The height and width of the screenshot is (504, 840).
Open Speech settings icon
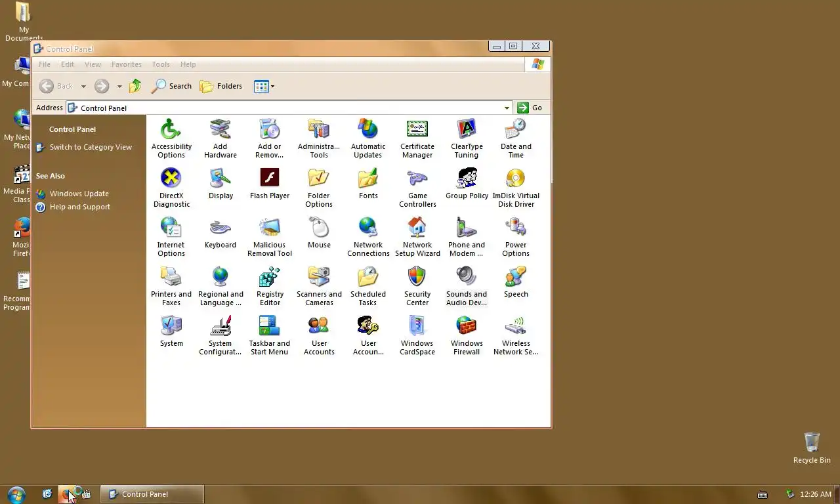coord(516,282)
